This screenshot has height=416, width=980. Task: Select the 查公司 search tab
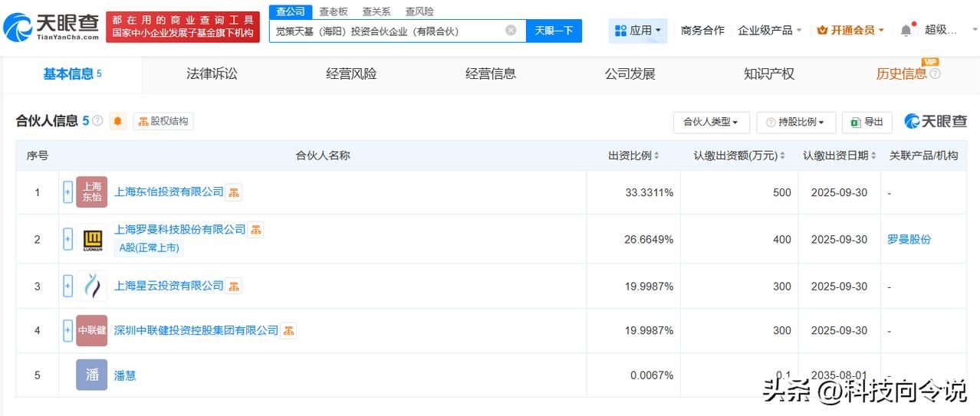291,11
